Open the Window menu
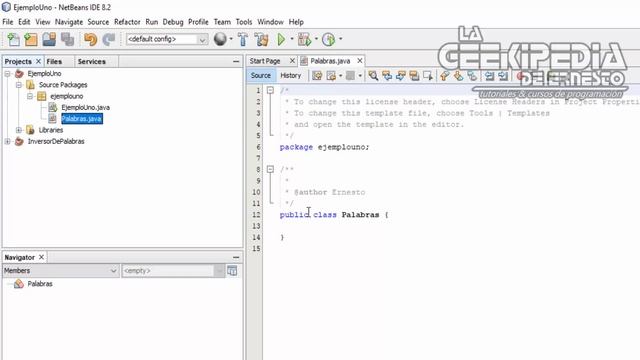The height and width of the screenshot is (360, 640). [x=270, y=22]
